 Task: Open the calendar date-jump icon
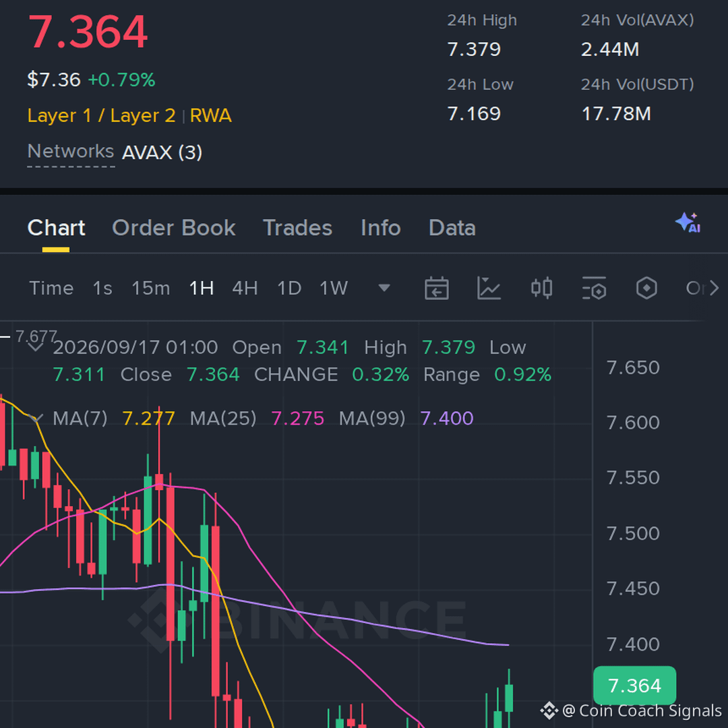coord(436,289)
